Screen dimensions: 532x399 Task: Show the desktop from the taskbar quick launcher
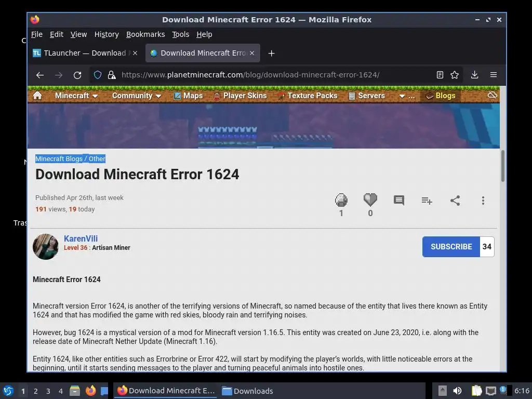pos(104,391)
